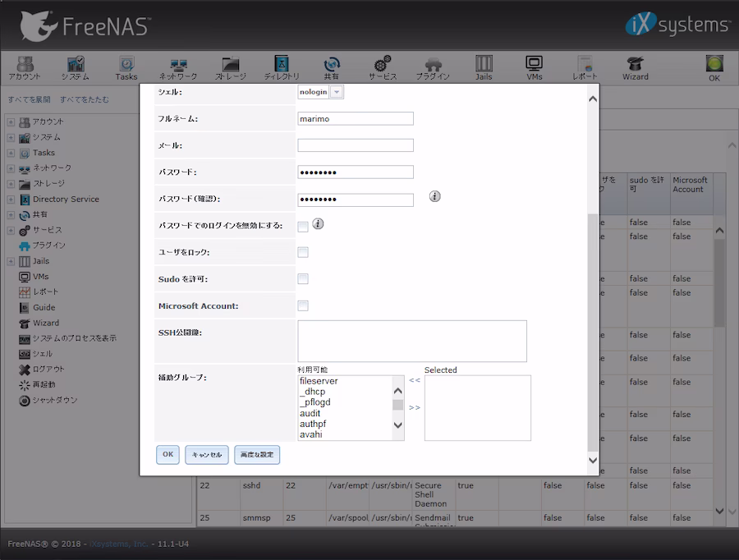The width and height of the screenshot is (739, 560).
Task: Expand Jails node in sidebar tree
Action: pyautogui.click(x=11, y=261)
